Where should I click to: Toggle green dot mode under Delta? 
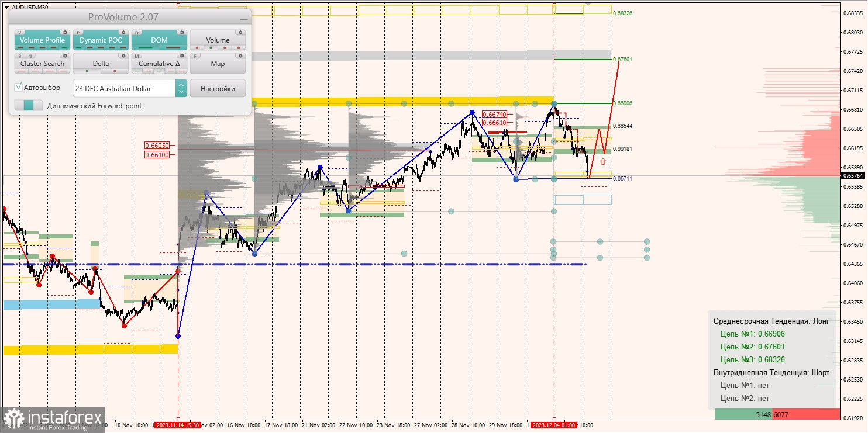tap(87, 71)
